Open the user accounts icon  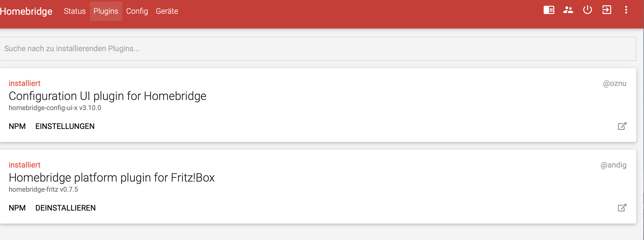click(568, 10)
